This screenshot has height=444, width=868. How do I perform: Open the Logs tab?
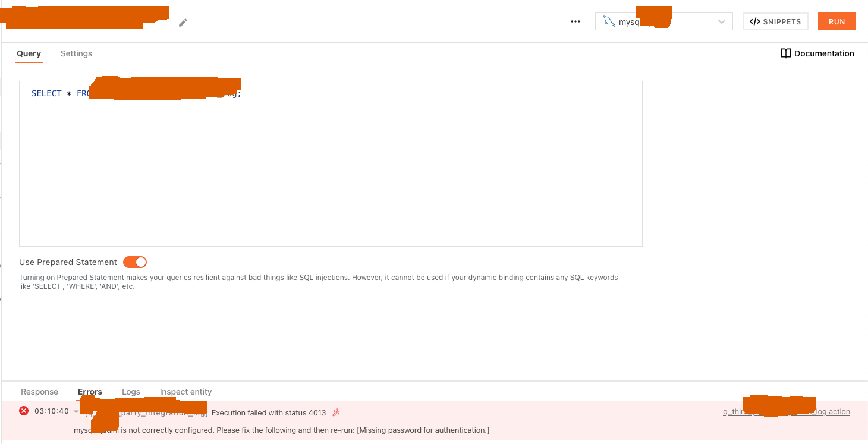[131, 392]
